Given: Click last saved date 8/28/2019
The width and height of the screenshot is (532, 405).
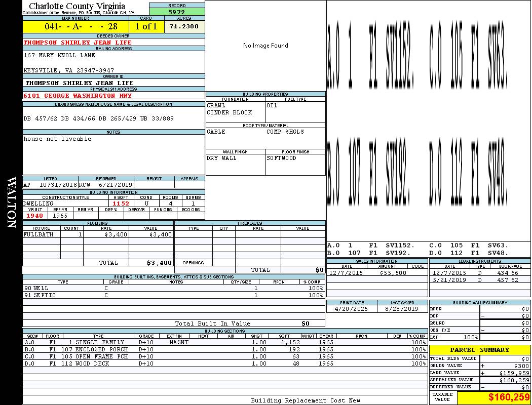Looking at the screenshot, I should 402,309.
